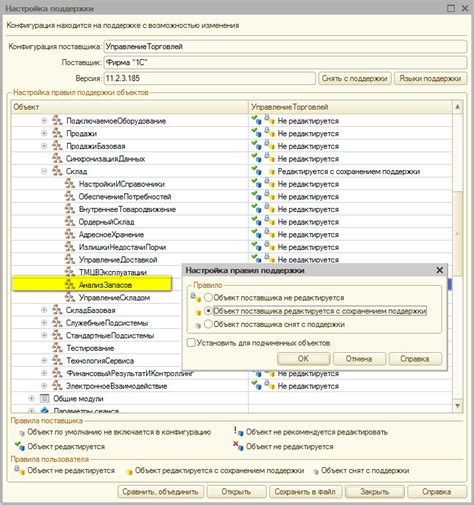Expand ПодключаемоеОборудование subsystem
The width and height of the screenshot is (474, 505).
[x=44, y=121]
